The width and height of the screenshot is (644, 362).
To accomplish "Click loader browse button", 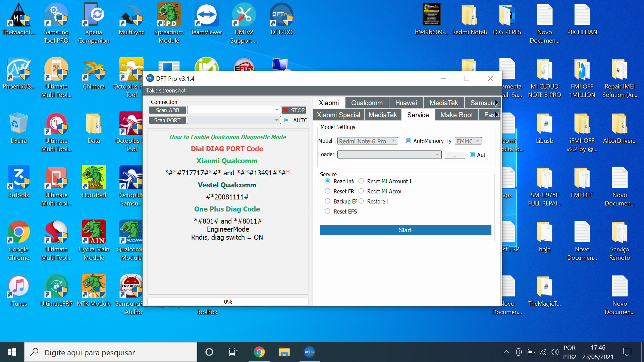I will pos(454,155).
